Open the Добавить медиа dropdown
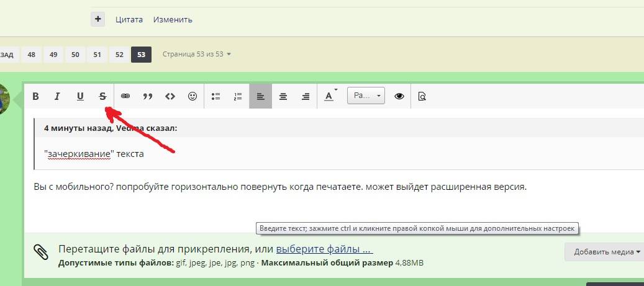The image size is (644, 286). 604,251
